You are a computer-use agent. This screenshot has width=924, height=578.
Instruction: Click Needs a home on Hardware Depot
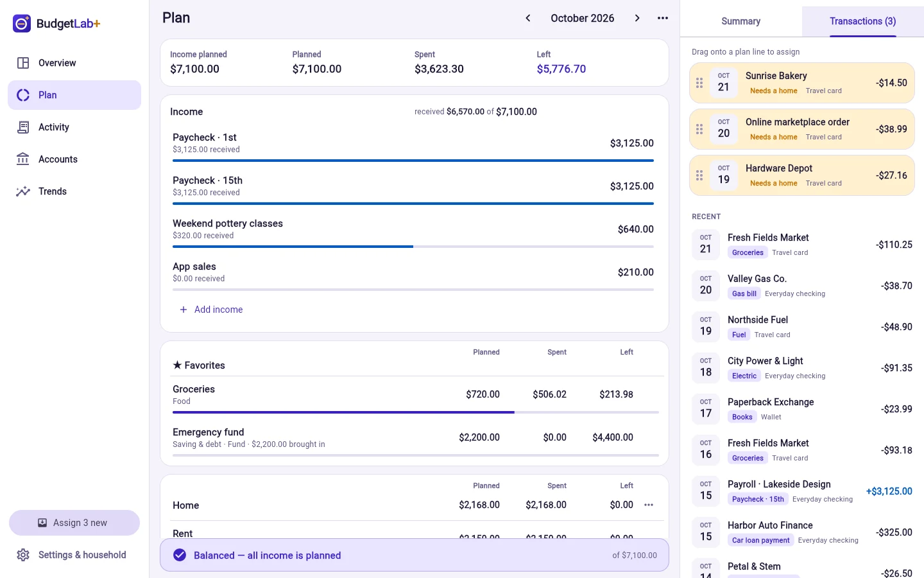tap(774, 183)
